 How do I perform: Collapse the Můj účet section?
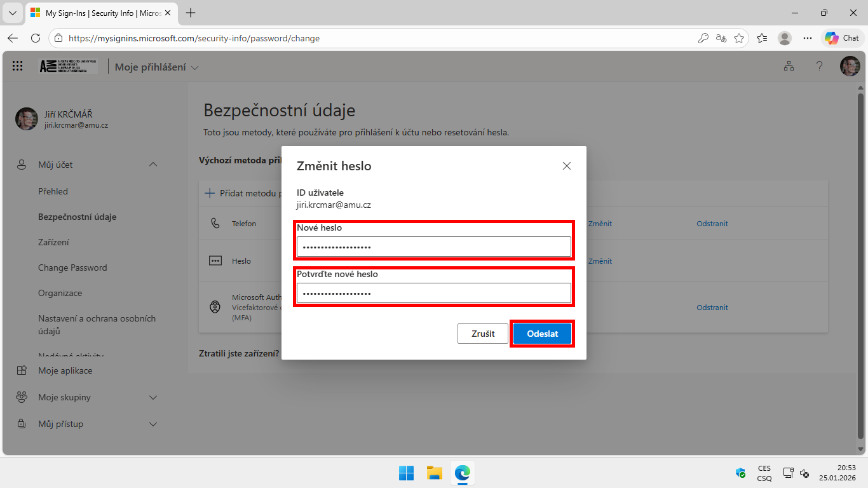[153, 164]
